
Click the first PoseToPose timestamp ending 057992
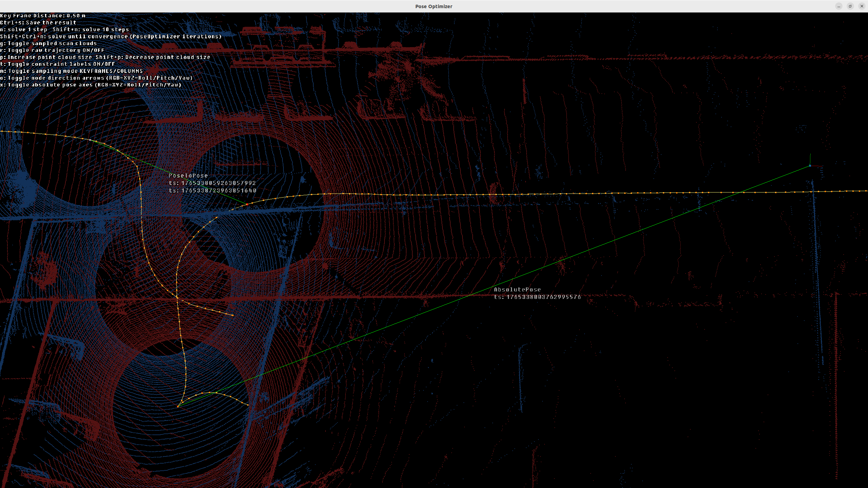pos(212,183)
